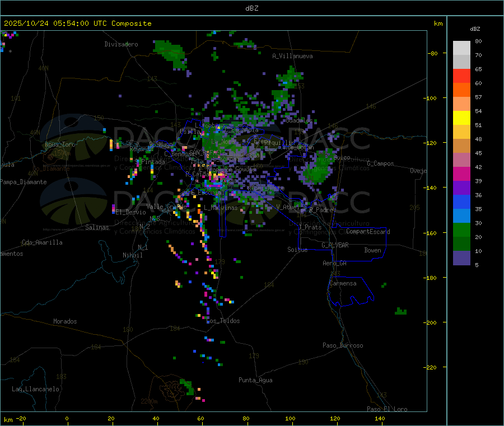Screen dimensions: 504x426
Task: Click the Cda_Amarilla map label
Action: tap(42, 242)
